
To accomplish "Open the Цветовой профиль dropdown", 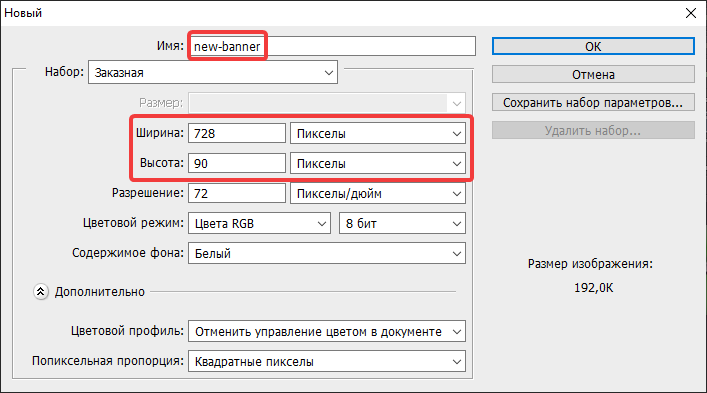I will click(x=327, y=332).
